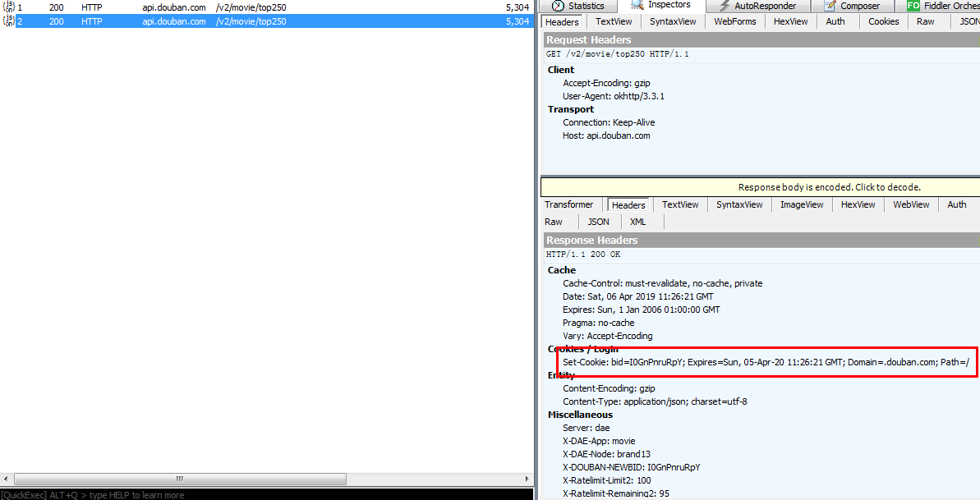Click the User-Agent okhttp/3.3.1 header
980x500 pixels.
pyautogui.click(x=613, y=95)
